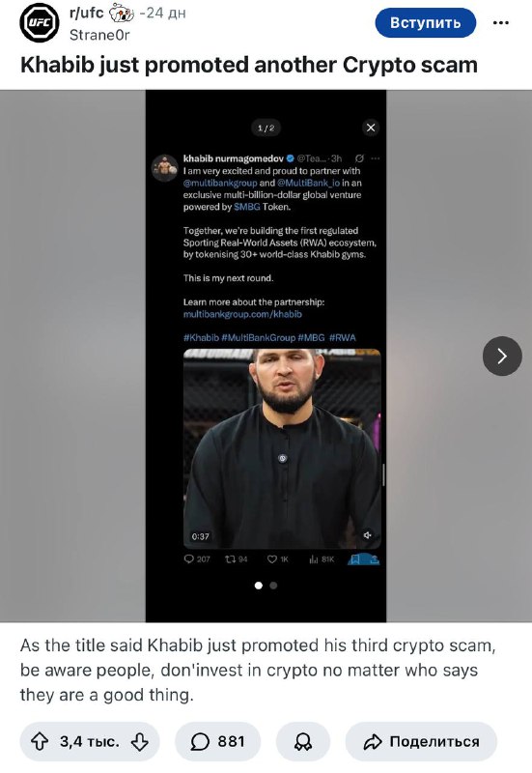Image resolution: width=532 pixels, height=773 pixels.
Task: Open the 881 comments
Action: coord(218,741)
